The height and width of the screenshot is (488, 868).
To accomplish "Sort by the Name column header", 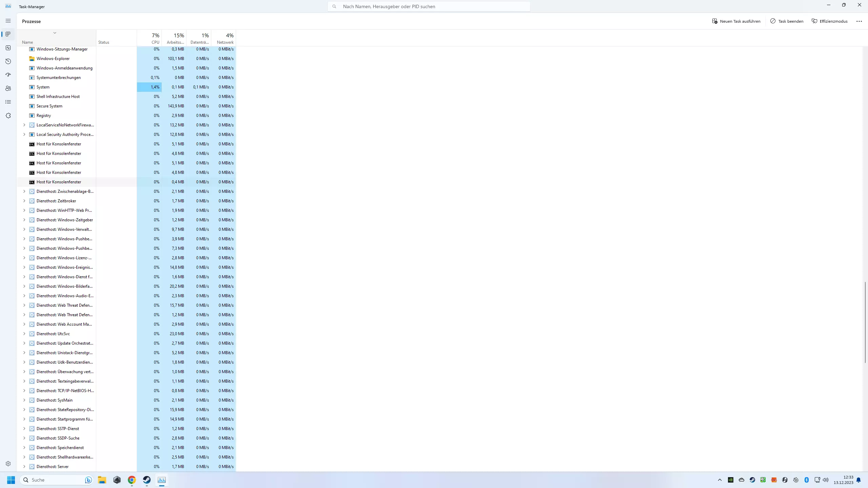I will [56, 38].
